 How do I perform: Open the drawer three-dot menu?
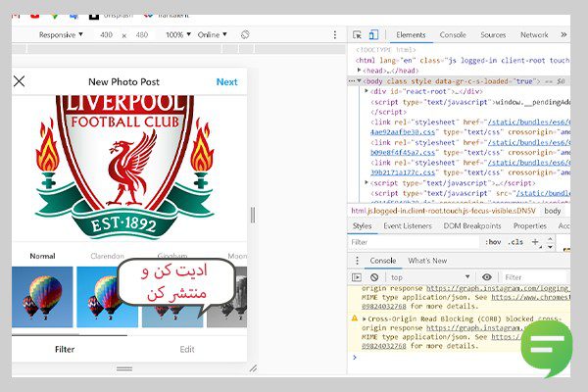tap(357, 261)
